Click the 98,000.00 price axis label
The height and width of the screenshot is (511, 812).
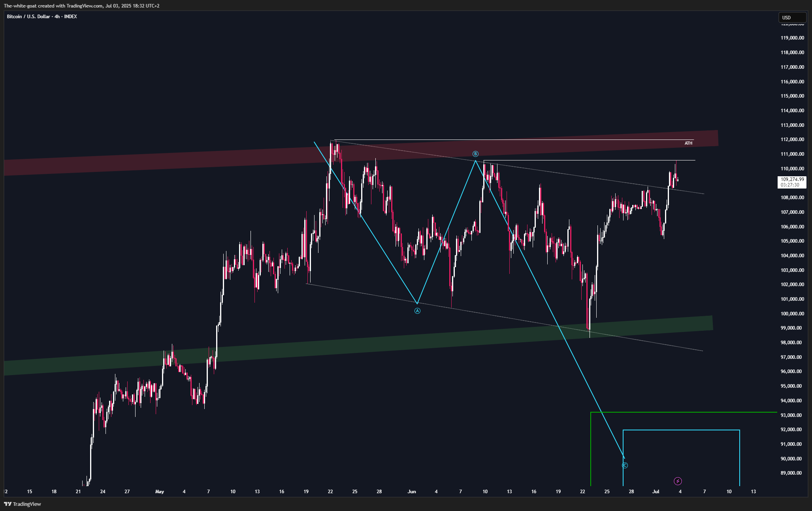tap(791, 343)
